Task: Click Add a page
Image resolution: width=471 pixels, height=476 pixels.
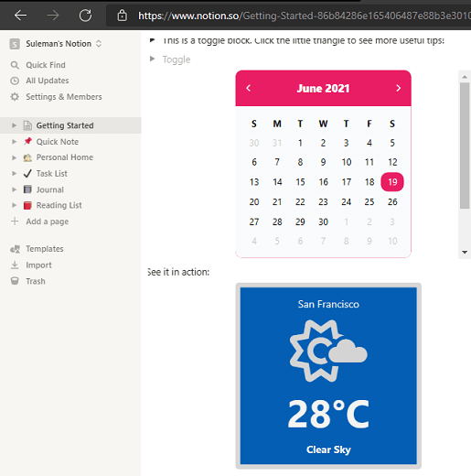Action: click(48, 222)
